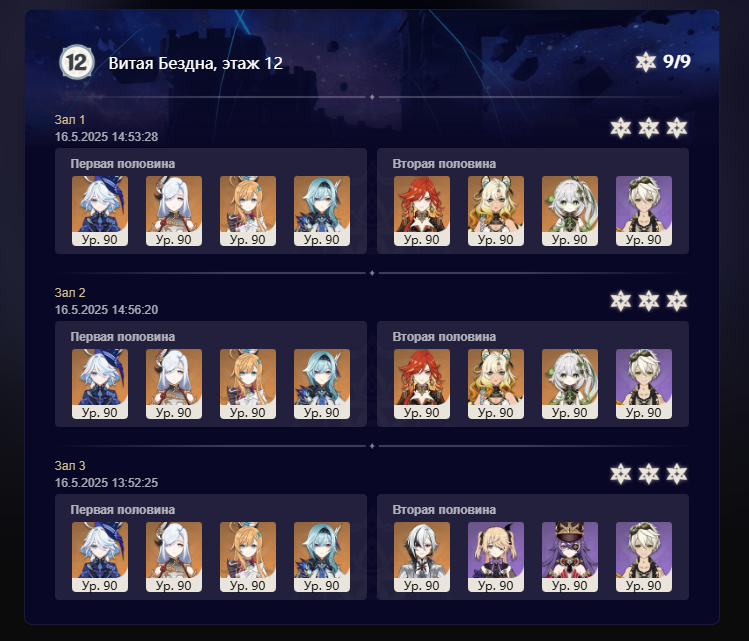Select the orange-haired character in Зал 3 first half
The height and width of the screenshot is (641, 749).
tap(248, 556)
